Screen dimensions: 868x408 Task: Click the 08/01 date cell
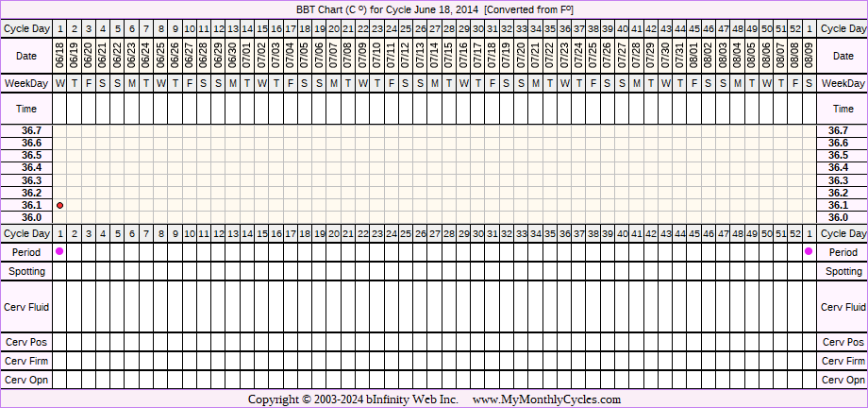point(694,56)
